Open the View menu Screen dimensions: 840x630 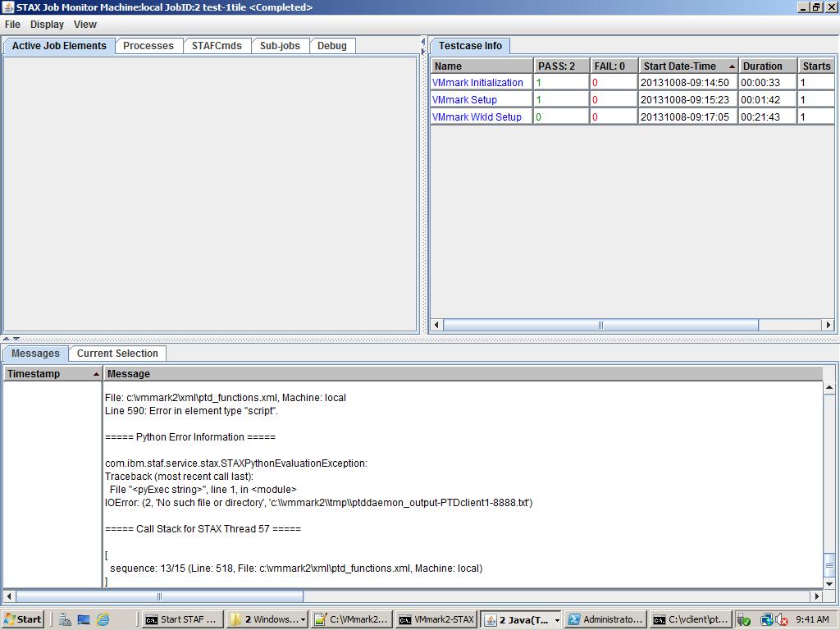[x=84, y=25]
